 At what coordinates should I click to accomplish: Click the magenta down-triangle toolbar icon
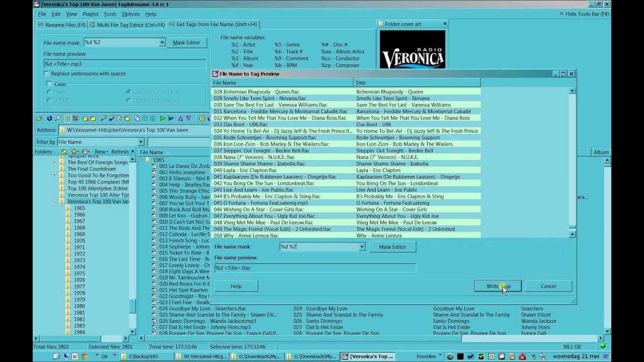click(189, 119)
